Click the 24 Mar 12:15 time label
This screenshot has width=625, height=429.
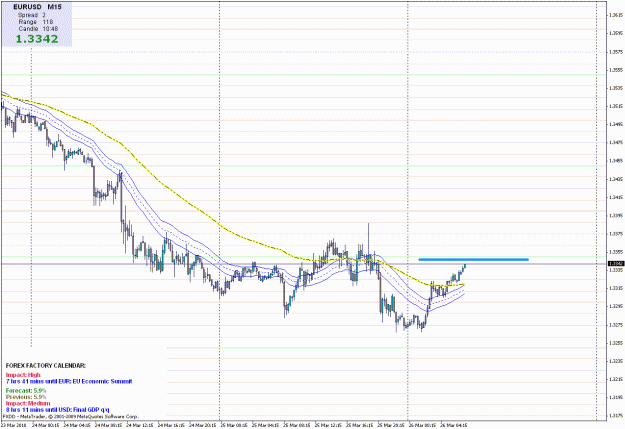(x=140, y=425)
